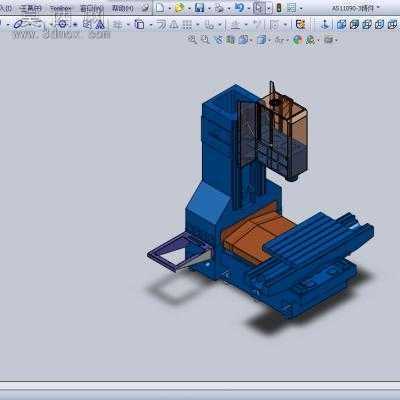Select the fourth standard view cube icon
400x400 pixels.
click(x=380, y=24)
